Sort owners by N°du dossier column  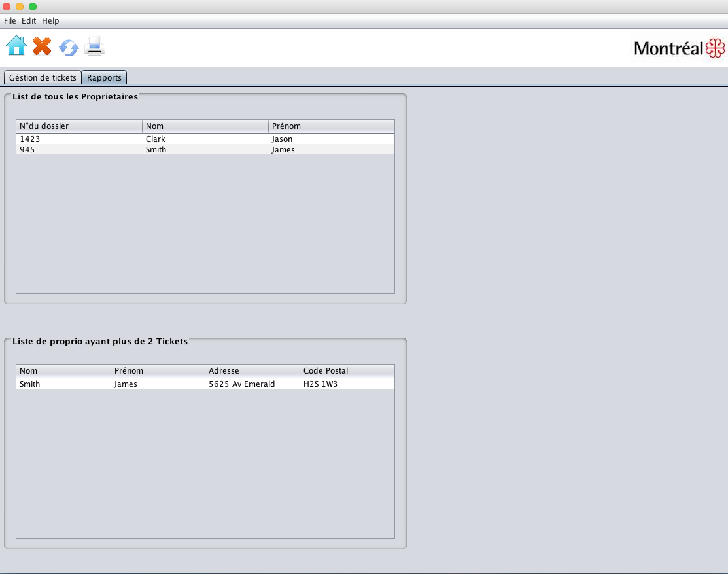[78, 126]
